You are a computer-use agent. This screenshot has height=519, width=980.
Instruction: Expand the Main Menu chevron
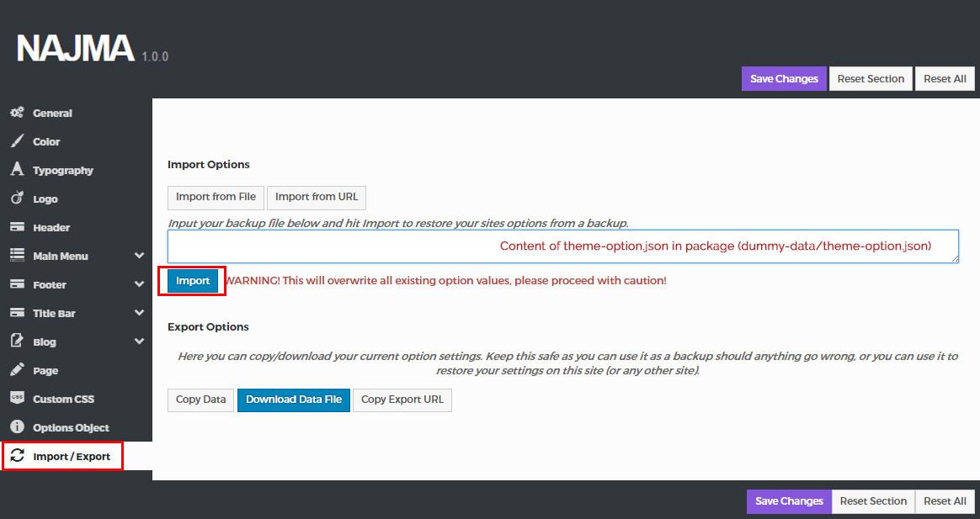point(139,256)
